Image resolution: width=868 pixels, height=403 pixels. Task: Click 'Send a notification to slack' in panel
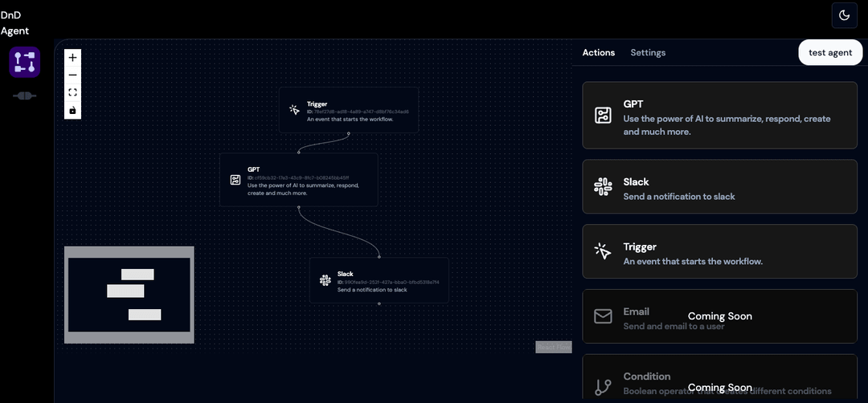pyautogui.click(x=679, y=196)
